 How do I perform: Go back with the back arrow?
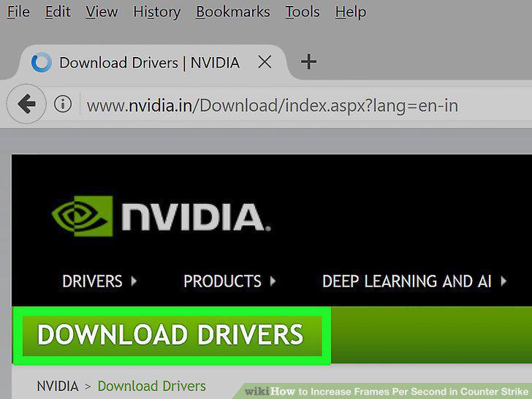26,104
